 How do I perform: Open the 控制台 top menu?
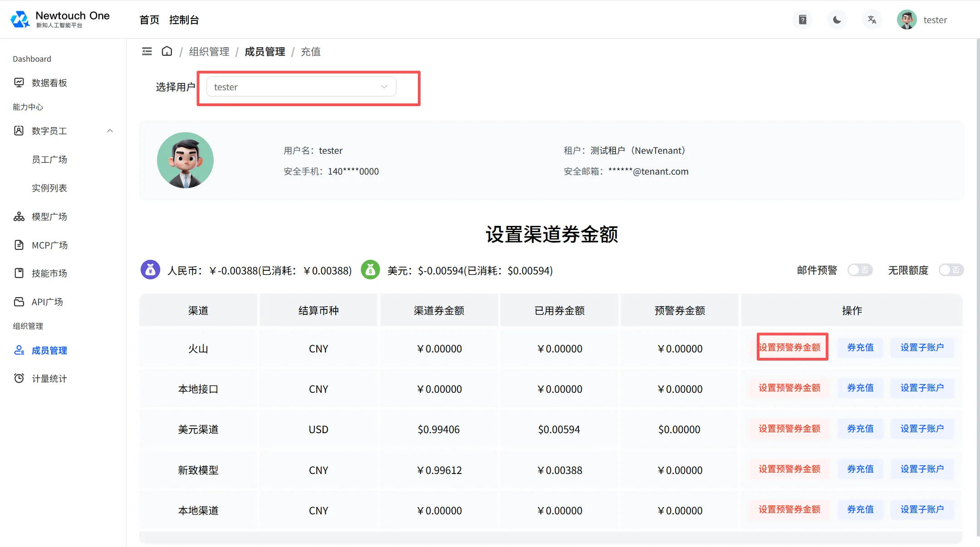[x=184, y=20]
